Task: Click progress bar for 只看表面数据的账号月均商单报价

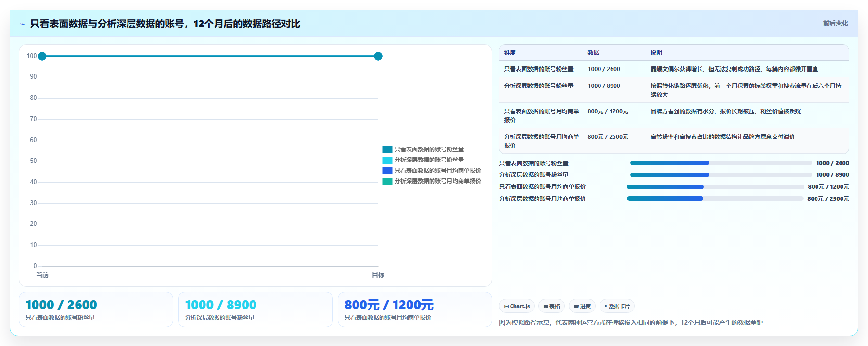Action: pos(715,187)
